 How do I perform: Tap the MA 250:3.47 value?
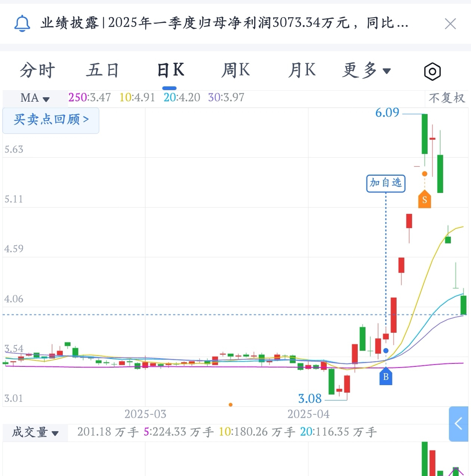90,98
